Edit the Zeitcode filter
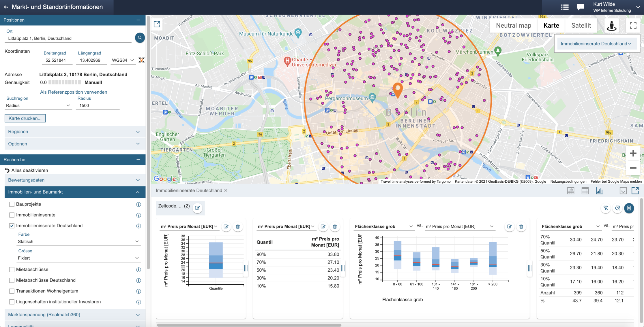This screenshot has width=644, height=327. 197,208
